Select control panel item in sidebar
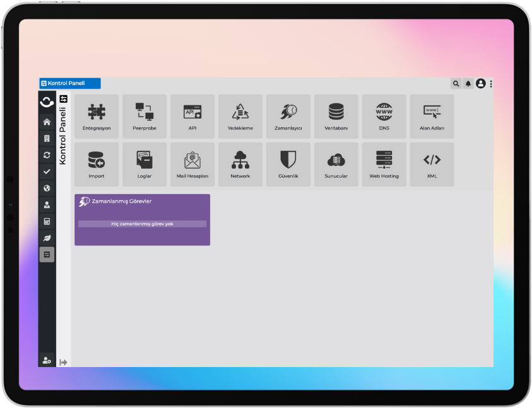 pyautogui.click(x=47, y=254)
